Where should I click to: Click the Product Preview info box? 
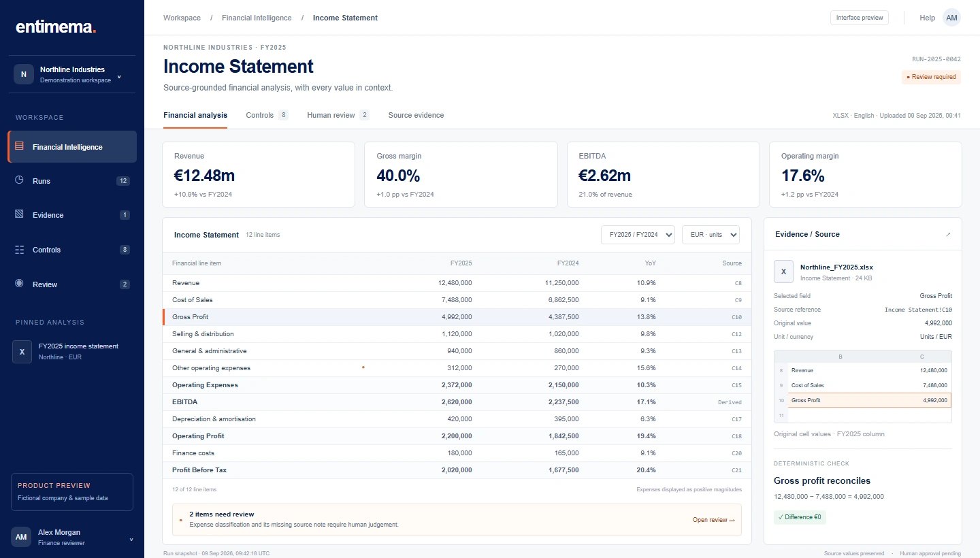coord(72,492)
